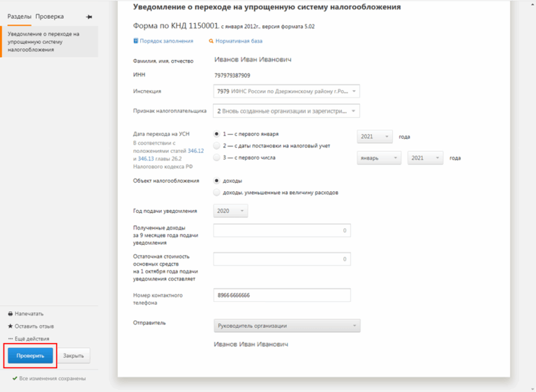Viewport: 536px width, 392px height.
Task: Switch to the Разделы tab
Action: (20, 17)
